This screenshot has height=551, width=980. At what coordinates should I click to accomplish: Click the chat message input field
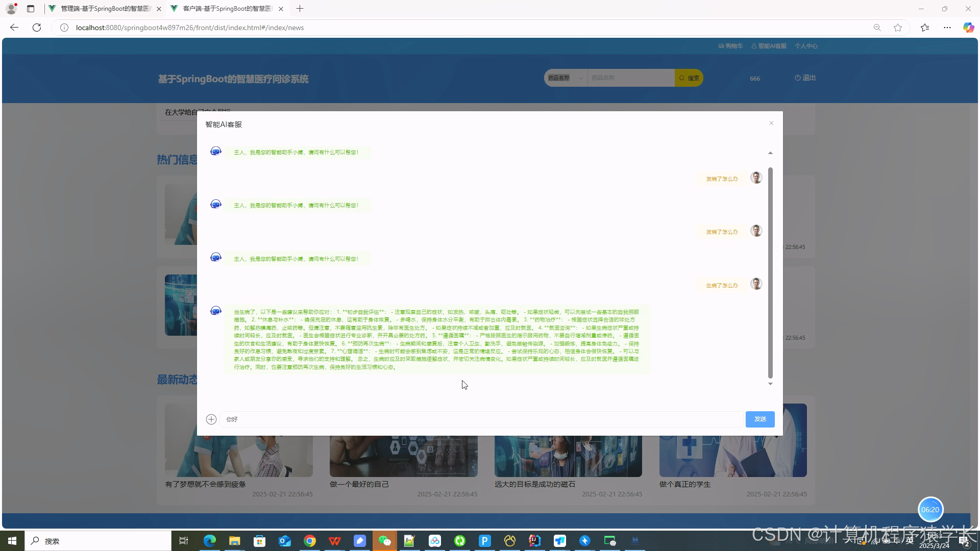point(482,419)
